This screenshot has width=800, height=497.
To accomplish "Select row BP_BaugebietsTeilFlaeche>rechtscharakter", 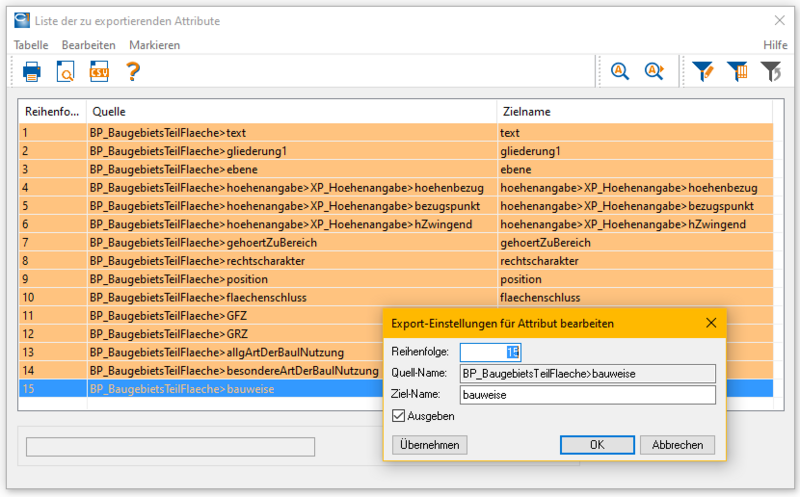I will 396,261.
